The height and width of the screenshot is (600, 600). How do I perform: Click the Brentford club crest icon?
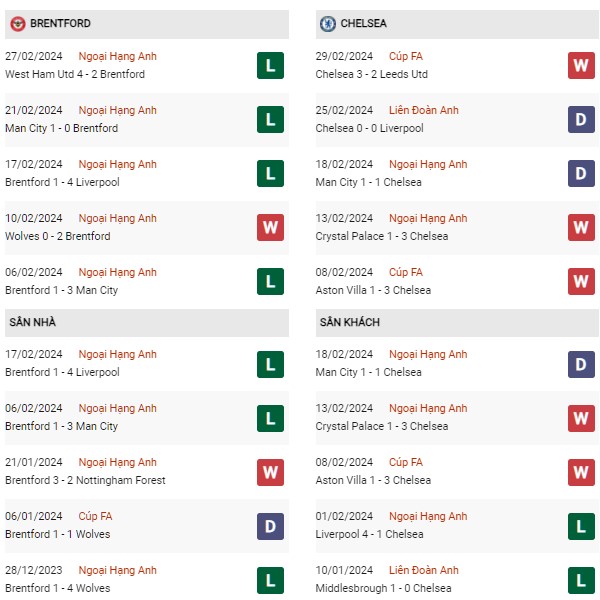(x=18, y=24)
